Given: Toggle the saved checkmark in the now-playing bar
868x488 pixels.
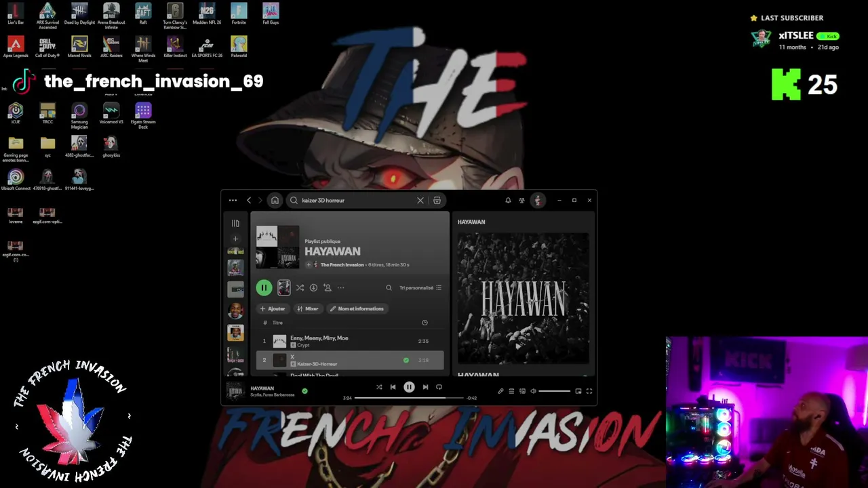Looking at the screenshot, I should tap(304, 391).
